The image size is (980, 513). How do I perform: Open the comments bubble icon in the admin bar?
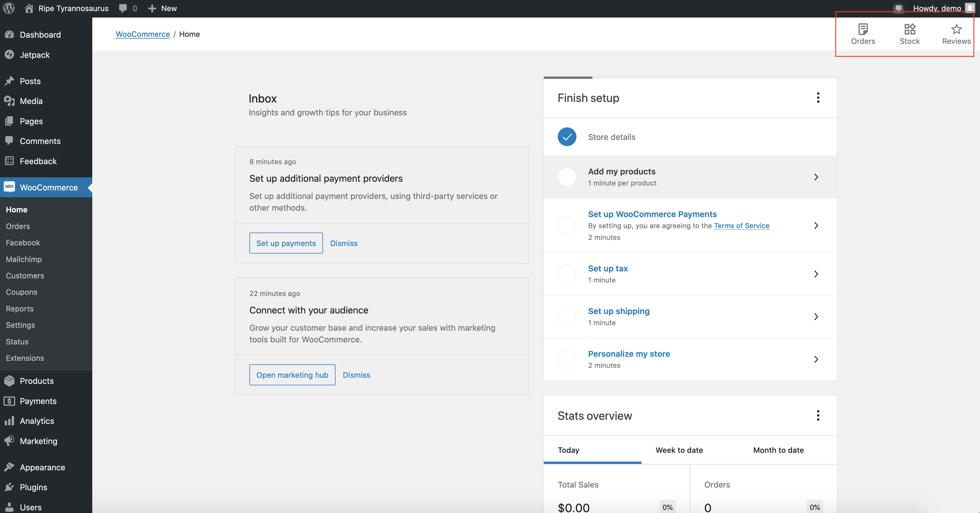pos(123,8)
